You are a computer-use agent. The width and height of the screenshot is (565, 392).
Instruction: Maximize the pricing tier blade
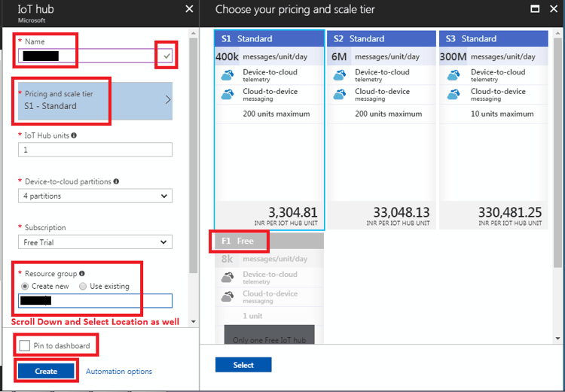tap(535, 9)
